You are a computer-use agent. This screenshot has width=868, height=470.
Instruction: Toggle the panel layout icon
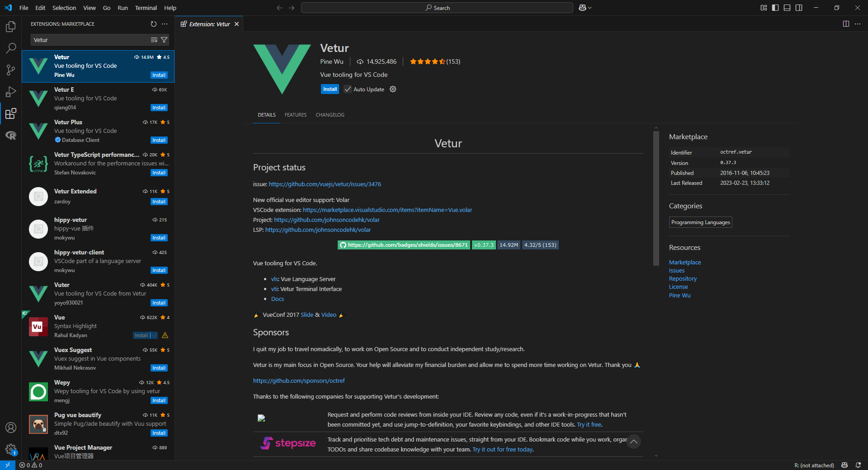(x=787, y=8)
